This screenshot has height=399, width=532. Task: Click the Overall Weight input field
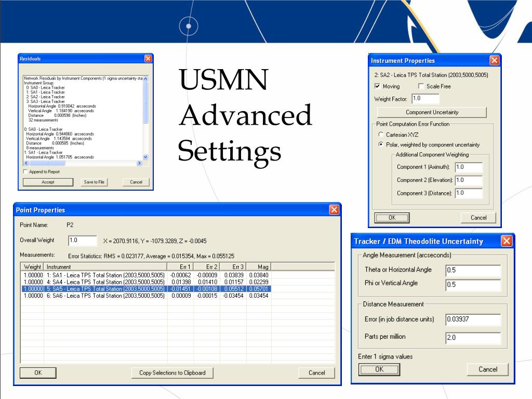pos(83,241)
